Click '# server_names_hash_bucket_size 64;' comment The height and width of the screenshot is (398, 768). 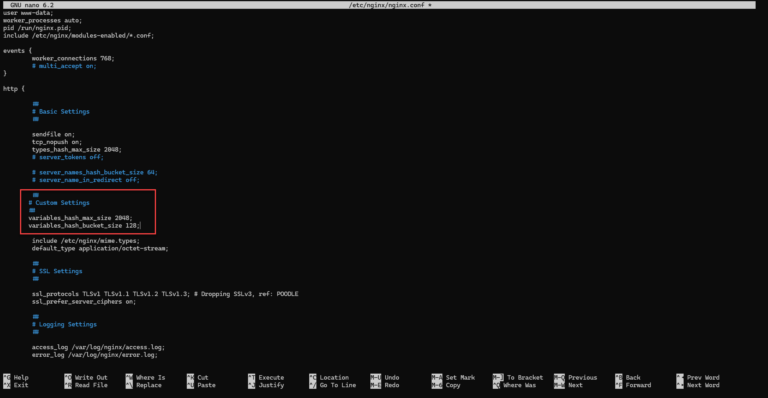95,172
